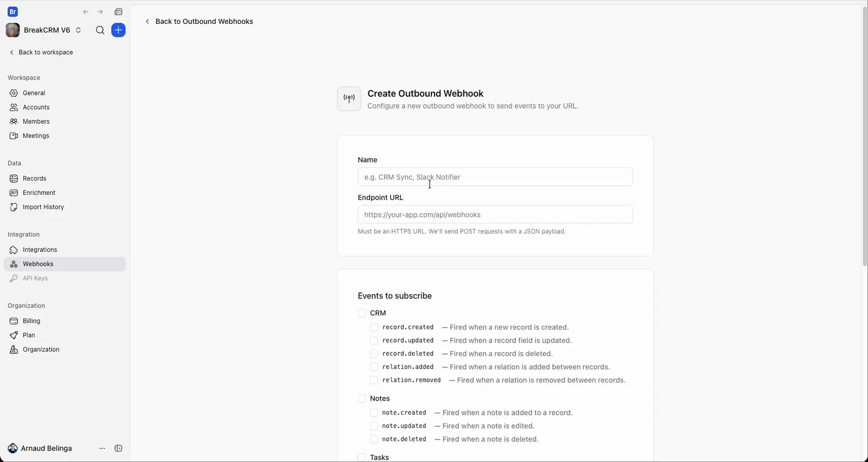The width and height of the screenshot is (868, 462).
Task: Open the calendar icon in top bar
Action: pyautogui.click(x=118, y=12)
